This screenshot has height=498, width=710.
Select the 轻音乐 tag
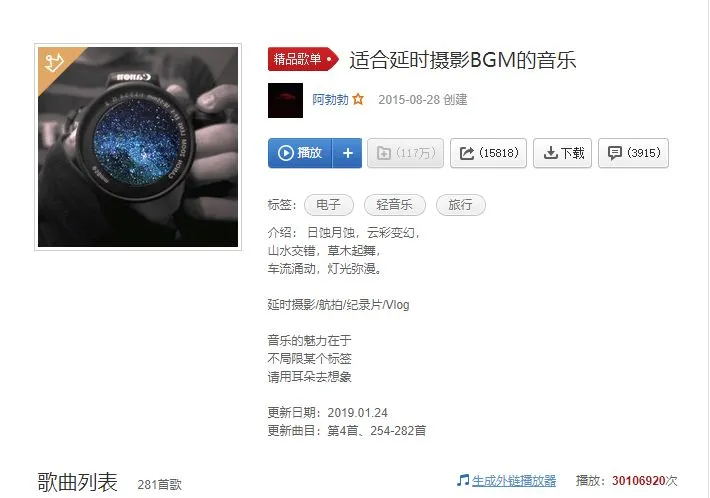(x=394, y=205)
